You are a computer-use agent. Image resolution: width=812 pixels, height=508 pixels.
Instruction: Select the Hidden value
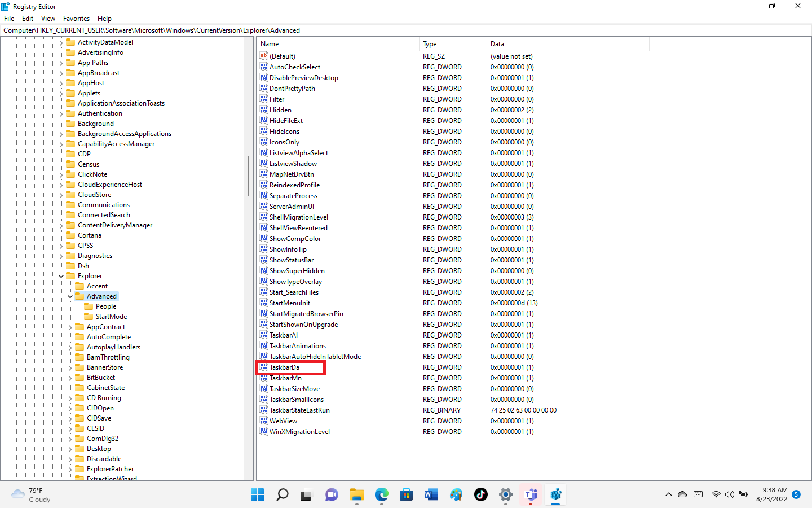point(280,110)
